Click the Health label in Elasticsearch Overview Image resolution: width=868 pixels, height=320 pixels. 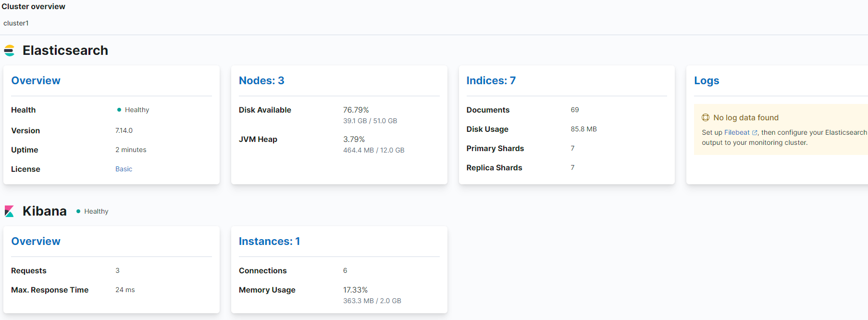pos(24,110)
